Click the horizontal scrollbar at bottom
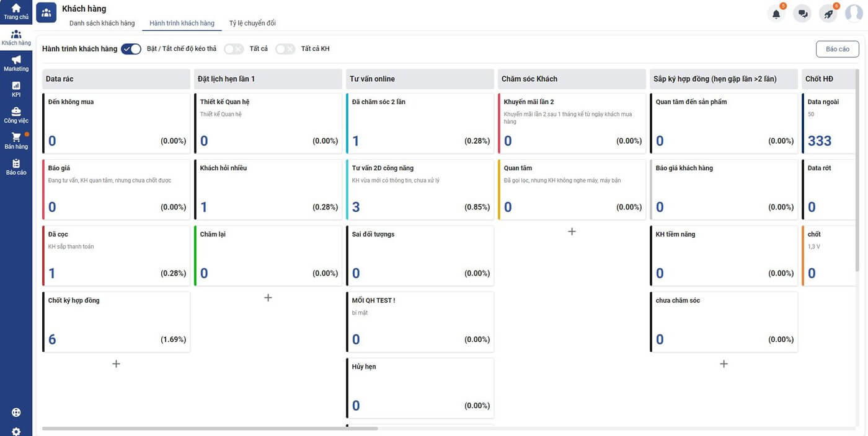Image resolution: width=868 pixels, height=436 pixels. (210, 428)
